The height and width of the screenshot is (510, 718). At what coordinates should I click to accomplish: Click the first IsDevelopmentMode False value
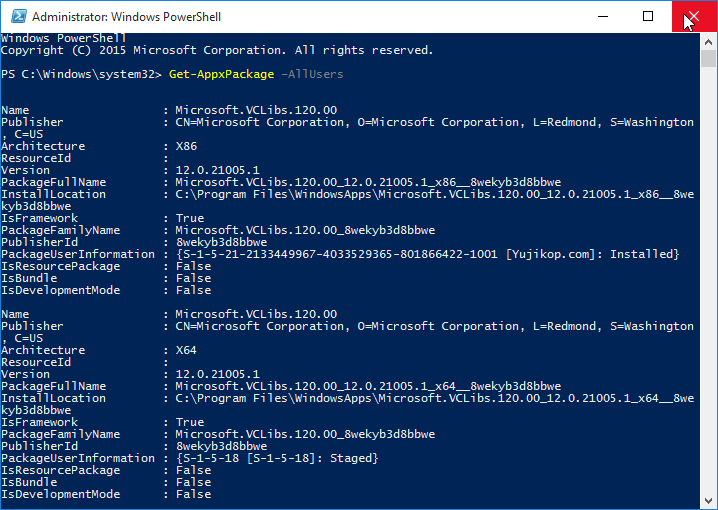(194, 290)
